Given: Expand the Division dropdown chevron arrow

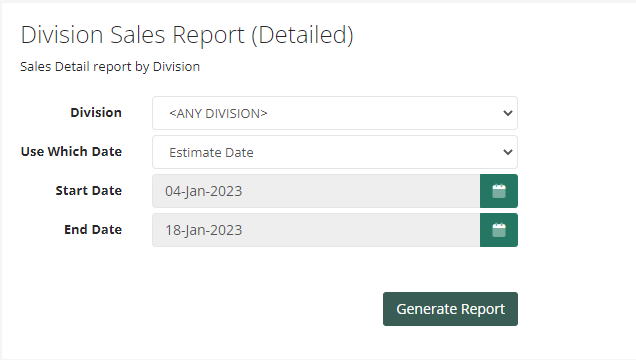Looking at the screenshot, I should pyautogui.click(x=507, y=113).
